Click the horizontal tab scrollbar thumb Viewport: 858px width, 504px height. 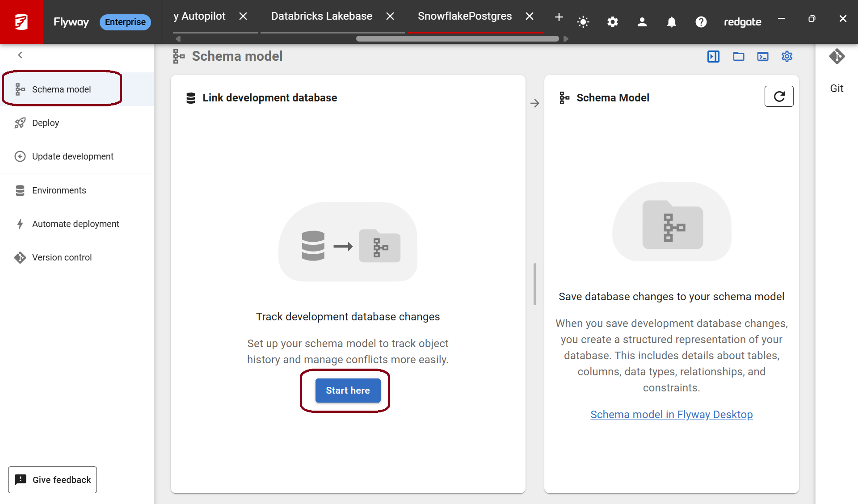[x=457, y=39]
